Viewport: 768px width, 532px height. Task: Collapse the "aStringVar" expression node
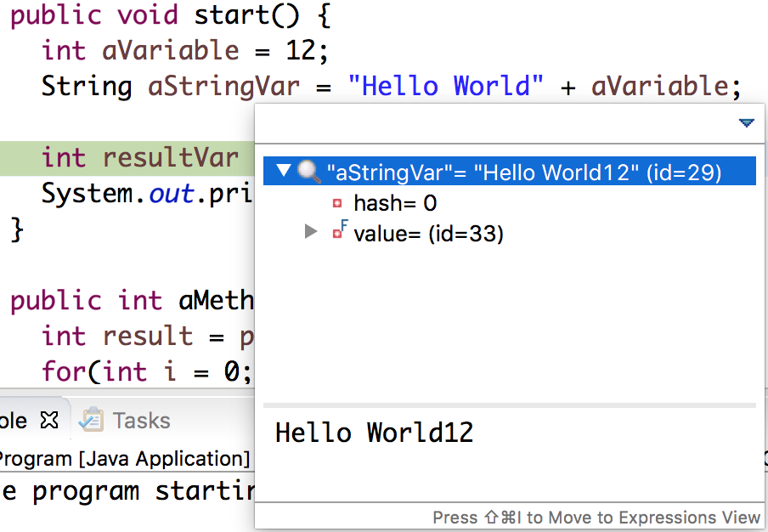click(x=284, y=173)
